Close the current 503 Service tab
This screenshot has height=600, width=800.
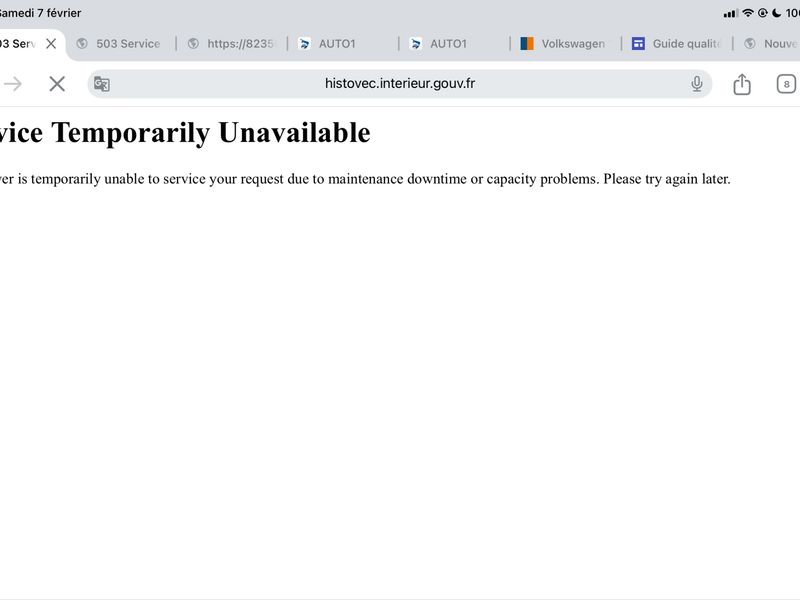pyautogui.click(x=51, y=44)
